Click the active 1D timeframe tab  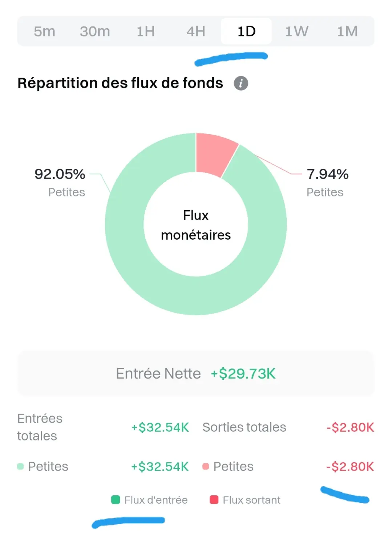pyautogui.click(x=246, y=31)
